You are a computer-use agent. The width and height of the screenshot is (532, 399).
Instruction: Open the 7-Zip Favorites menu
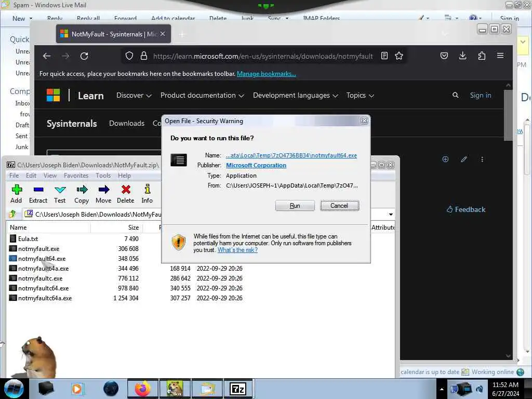point(76,176)
